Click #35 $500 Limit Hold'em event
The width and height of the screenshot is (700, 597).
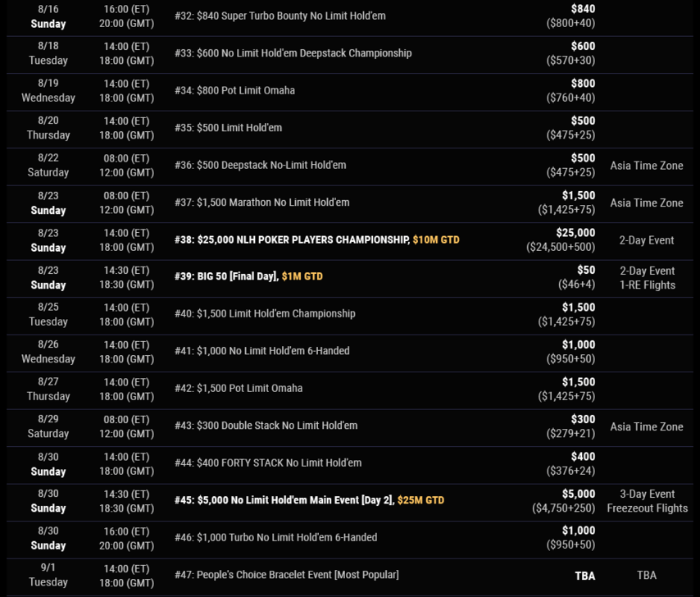pyautogui.click(x=229, y=128)
